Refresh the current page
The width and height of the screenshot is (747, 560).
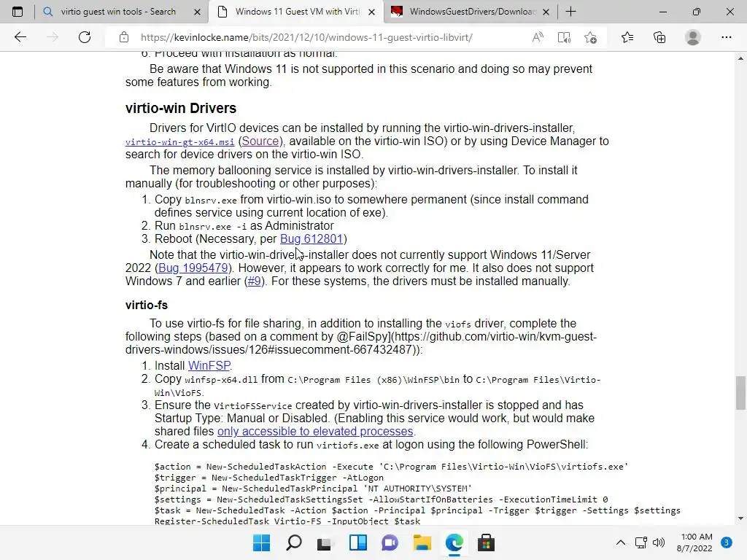click(85, 37)
